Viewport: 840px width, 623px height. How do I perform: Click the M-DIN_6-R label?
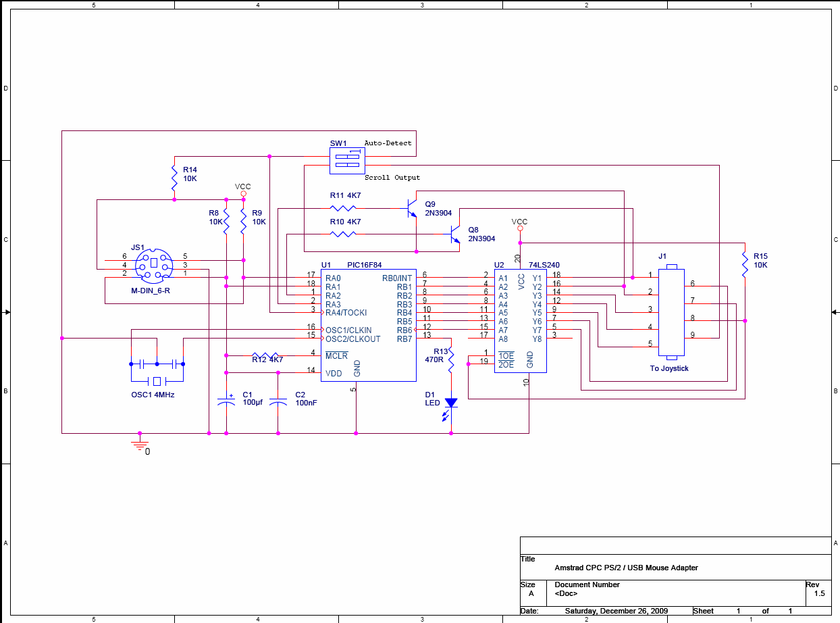(x=152, y=290)
